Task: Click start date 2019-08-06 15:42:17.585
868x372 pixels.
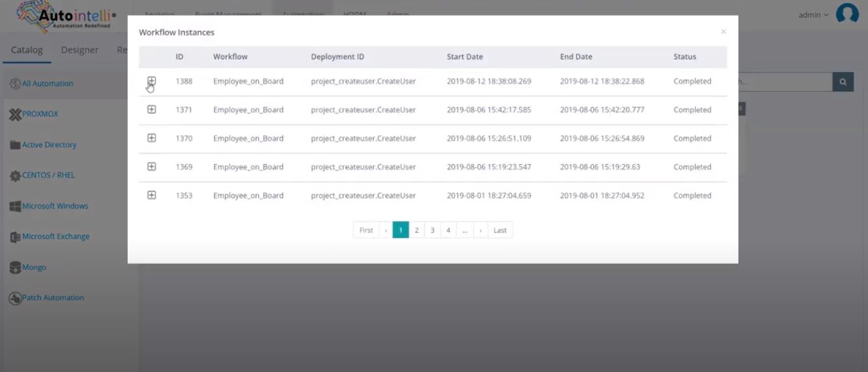Action: coord(489,110)
